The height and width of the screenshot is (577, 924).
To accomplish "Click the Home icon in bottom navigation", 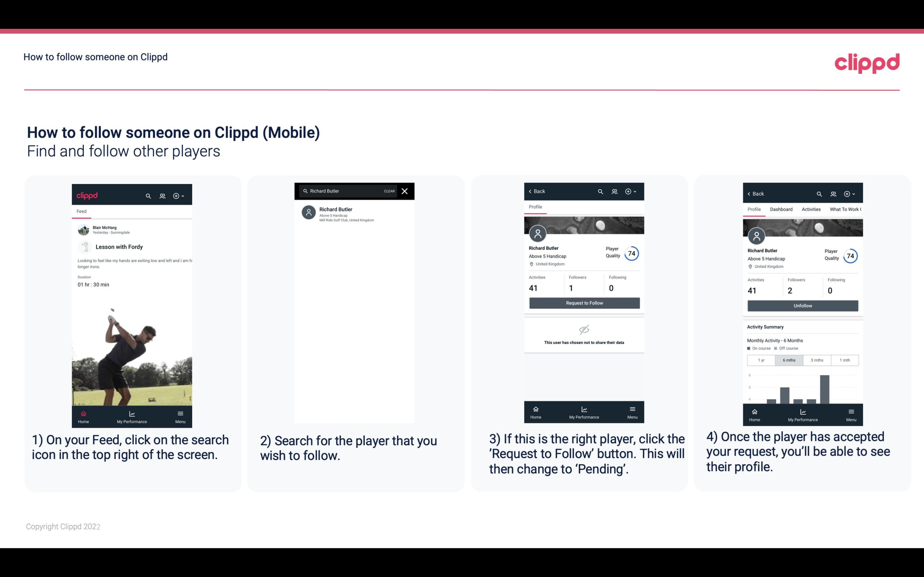I will [84, 413].
